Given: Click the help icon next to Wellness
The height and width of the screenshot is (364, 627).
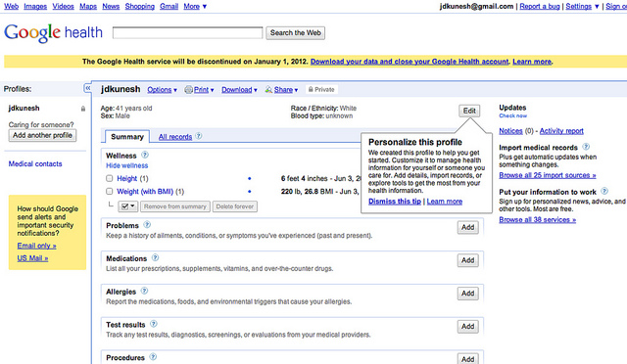Looking at the screenshot, I should (x=145, y=155).
